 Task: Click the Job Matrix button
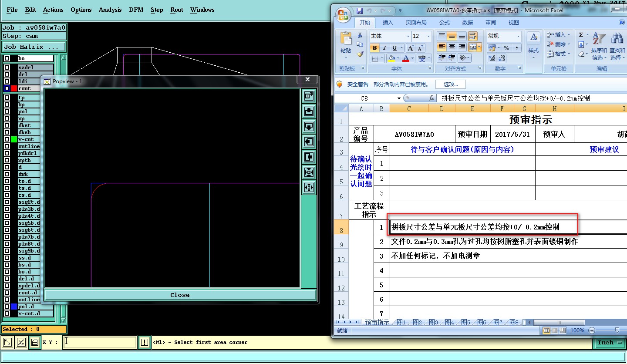click(34, 47)
